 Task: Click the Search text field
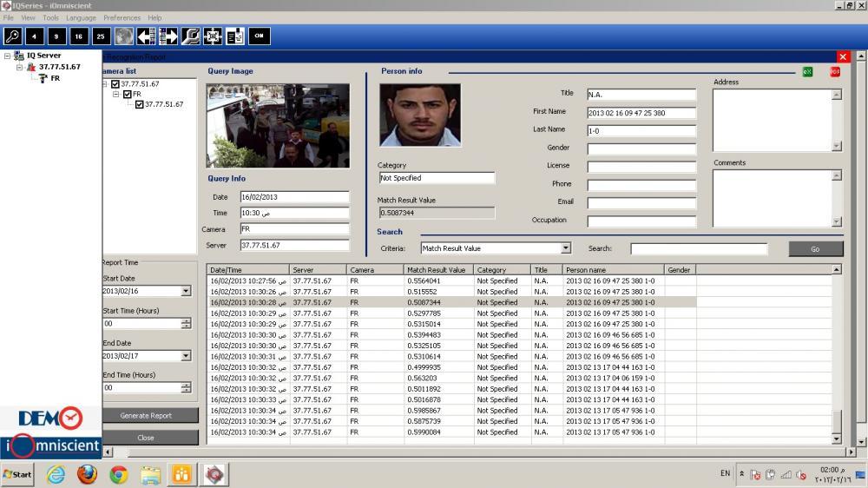[699, 249]
